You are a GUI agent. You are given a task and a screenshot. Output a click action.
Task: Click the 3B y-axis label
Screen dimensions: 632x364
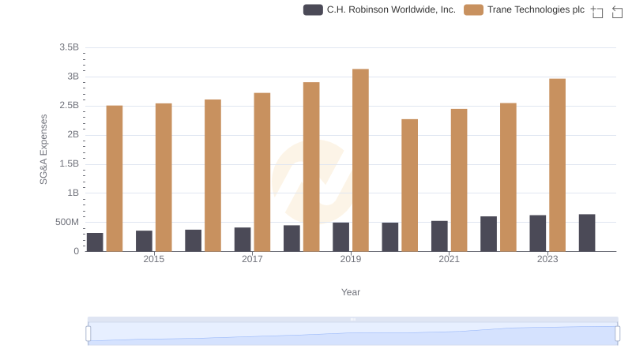point(73,77)
